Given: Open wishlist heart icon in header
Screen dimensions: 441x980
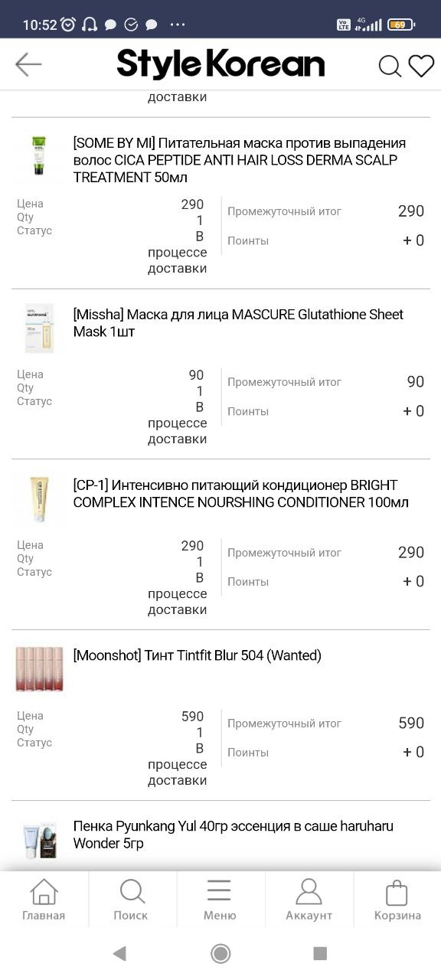Looking at the screenshot, I should point(421,66).
